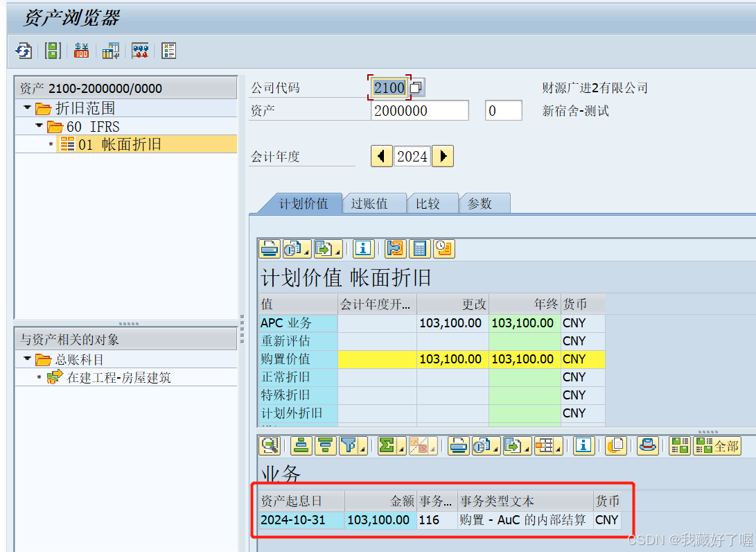The width and height of the screenshot is (756, 552).
Task: Click the 全部 button
Action: [x=717, y=446]
